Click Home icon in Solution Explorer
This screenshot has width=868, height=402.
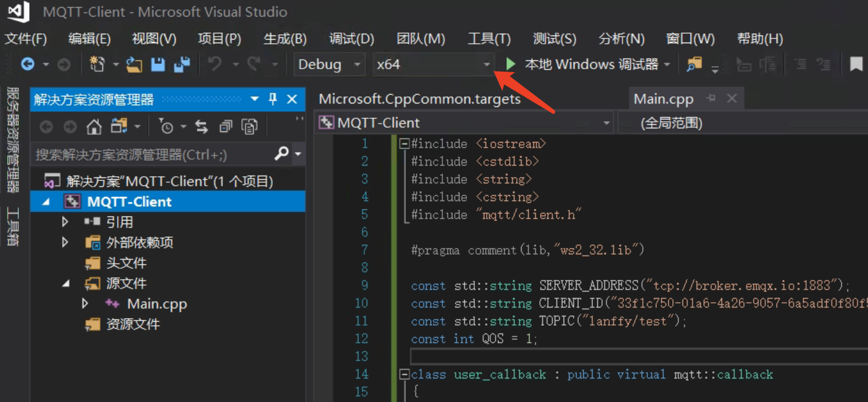[94, 126]
